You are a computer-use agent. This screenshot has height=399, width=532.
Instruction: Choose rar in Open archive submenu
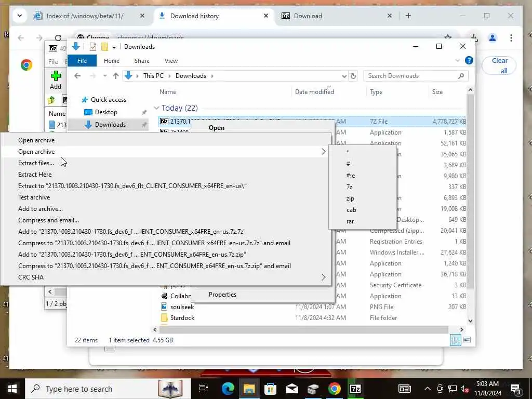(x=350, y=221)
